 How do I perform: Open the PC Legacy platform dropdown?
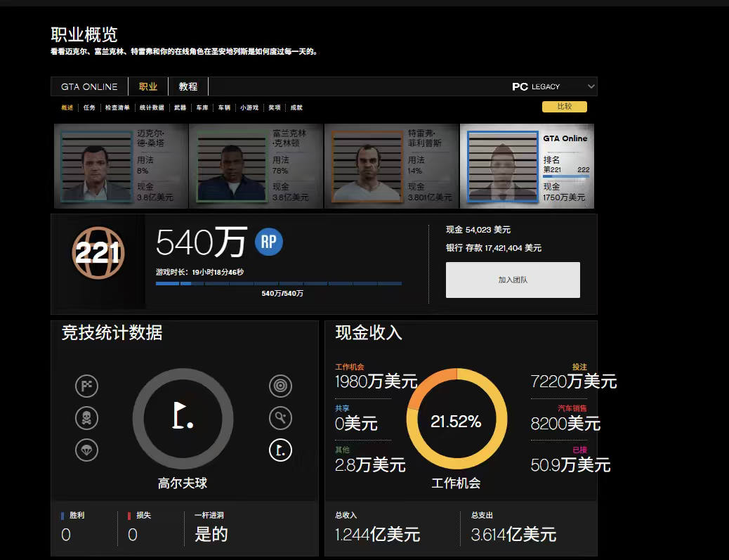click(x=553, y=86)
